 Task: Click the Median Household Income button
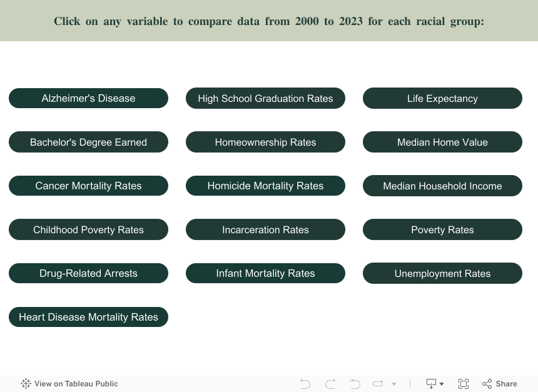tap(442, 186)
